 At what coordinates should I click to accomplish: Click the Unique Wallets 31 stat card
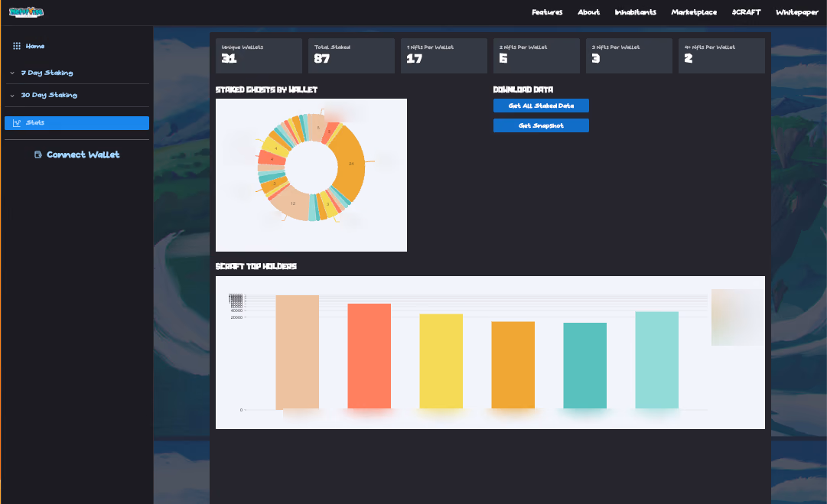(259, 55)
